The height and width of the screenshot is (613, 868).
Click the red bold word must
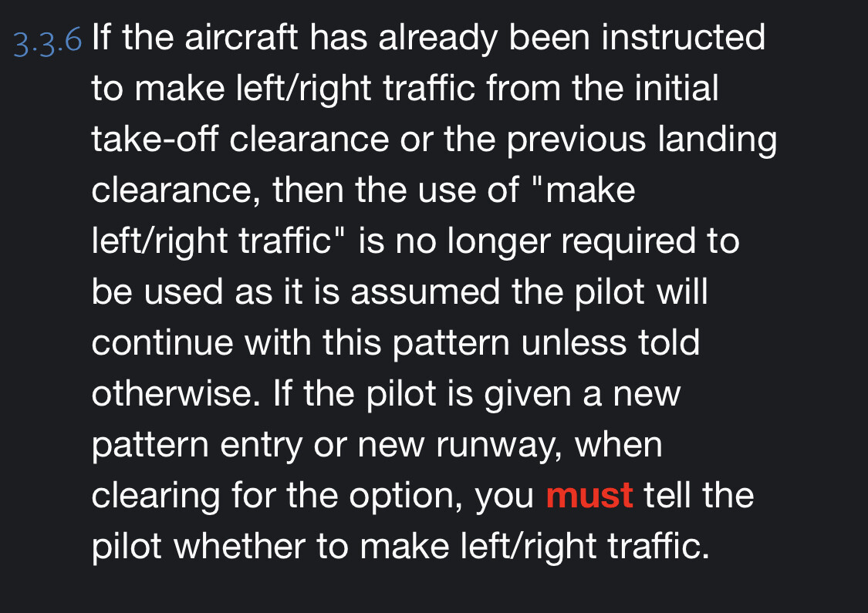(589, 495)
